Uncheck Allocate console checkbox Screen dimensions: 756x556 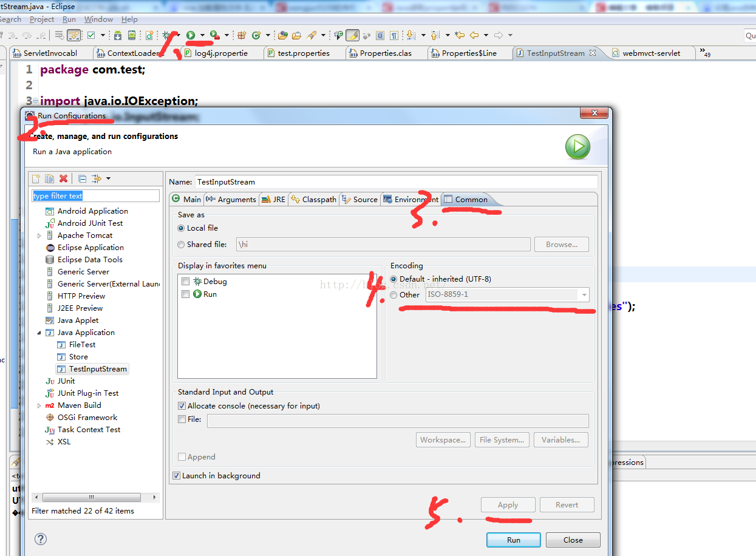[182, 406]
